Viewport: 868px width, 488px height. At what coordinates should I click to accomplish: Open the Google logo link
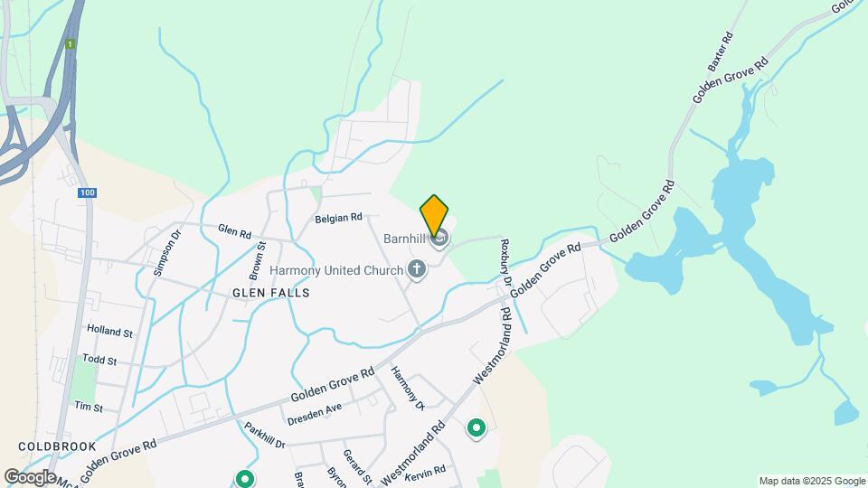coord(30,477)
